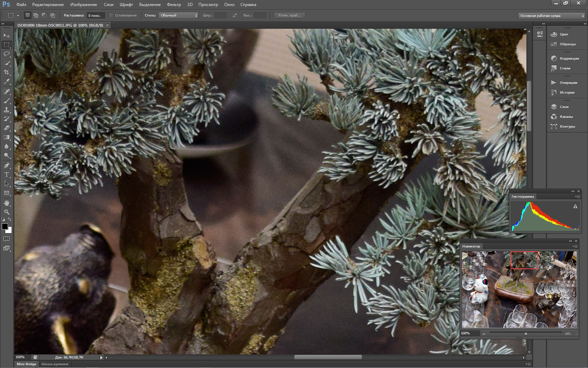The image size is (588, 368).
Task: Select the Gradient tool
Action: click(x=7, y=137)
